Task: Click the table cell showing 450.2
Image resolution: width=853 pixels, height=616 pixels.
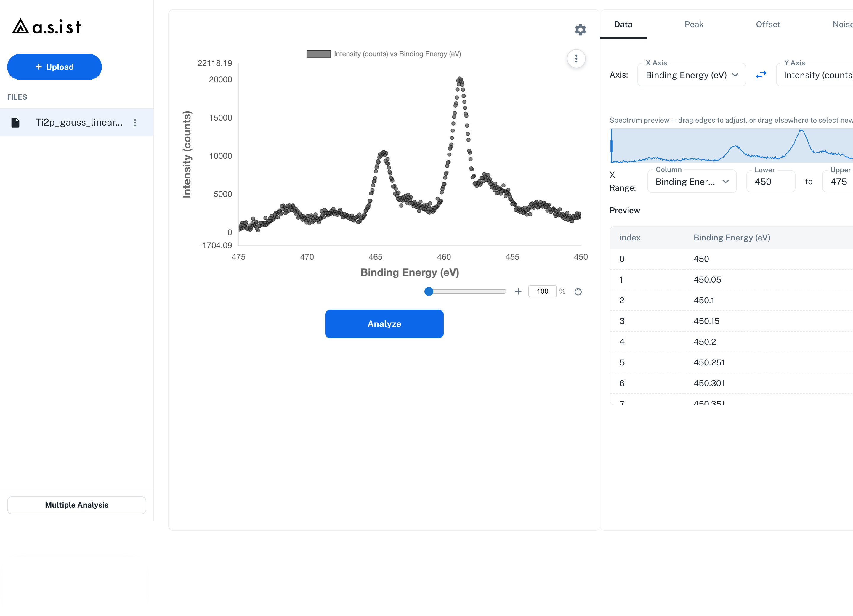Action: tap(705, 342)
